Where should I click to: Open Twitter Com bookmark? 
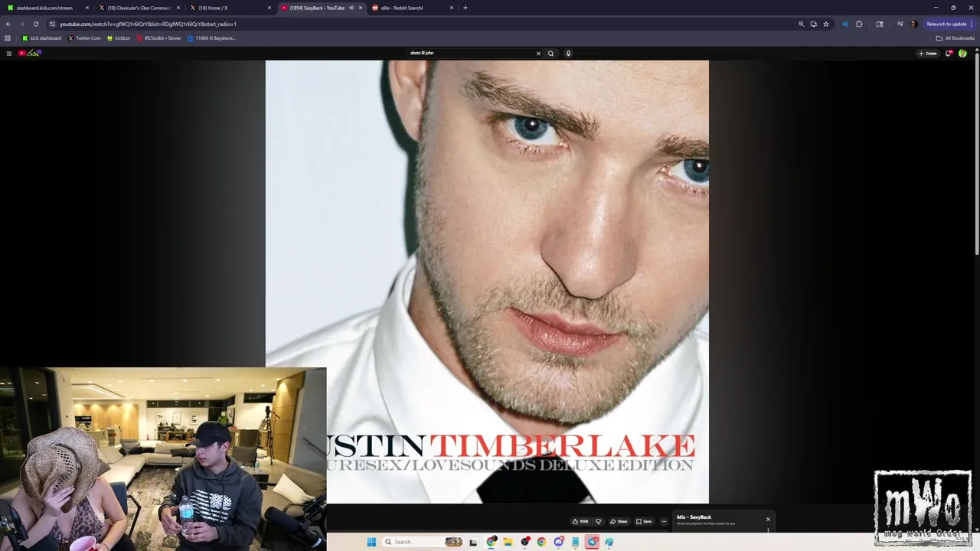[84, 38]
